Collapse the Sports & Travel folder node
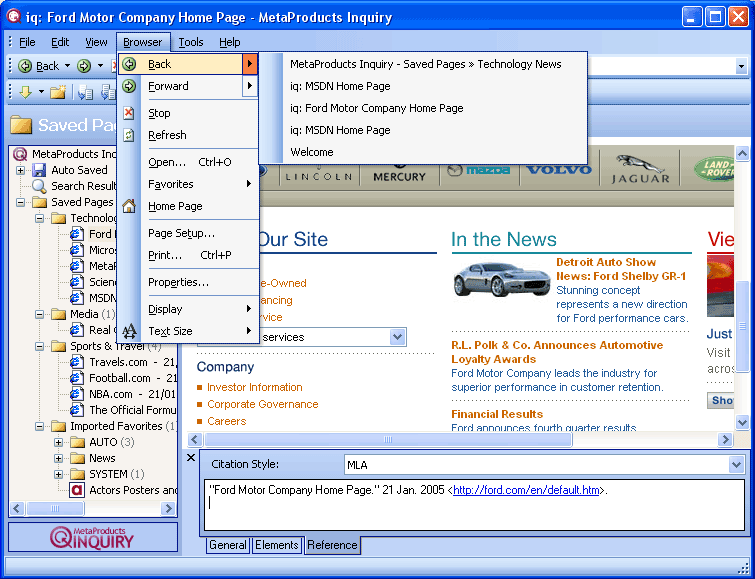Image resolution: width=755 pixels, height=579 pixels. (39, 346)
